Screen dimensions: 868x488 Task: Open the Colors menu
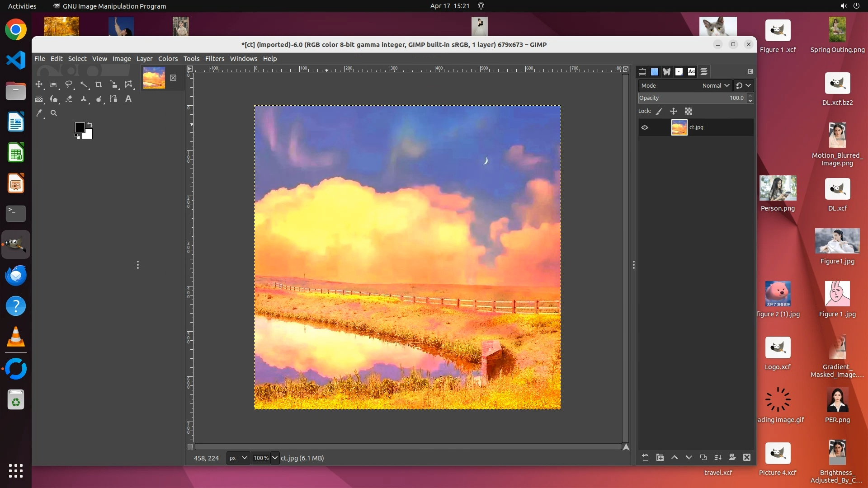pos(168,59)
